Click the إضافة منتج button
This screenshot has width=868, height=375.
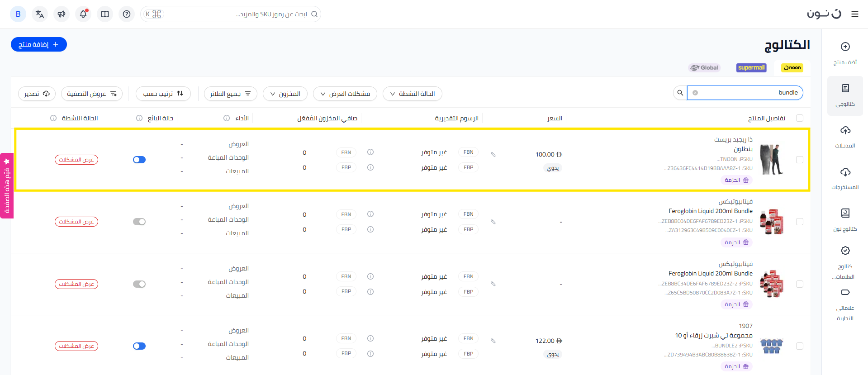click(39, 44)
